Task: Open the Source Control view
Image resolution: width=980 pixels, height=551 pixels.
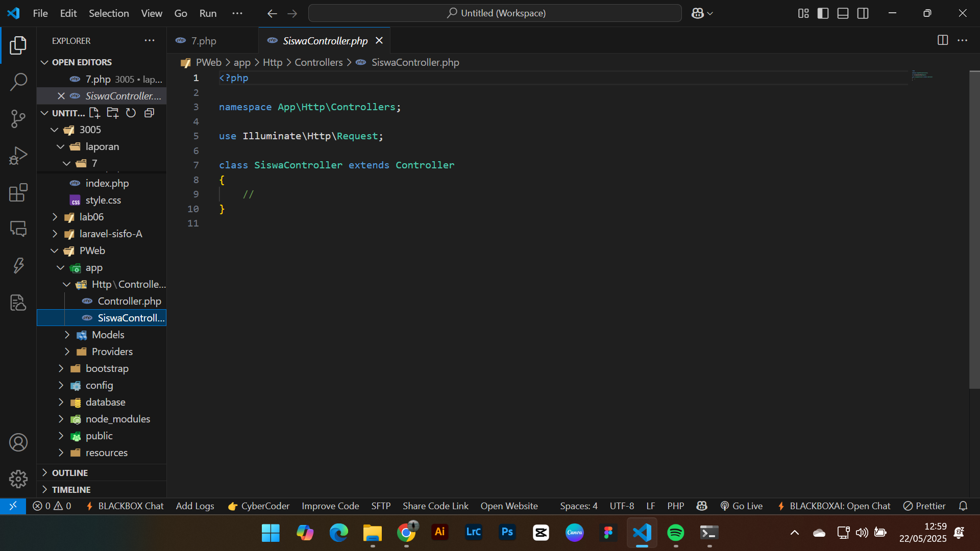Action: [x=18, y=118]
